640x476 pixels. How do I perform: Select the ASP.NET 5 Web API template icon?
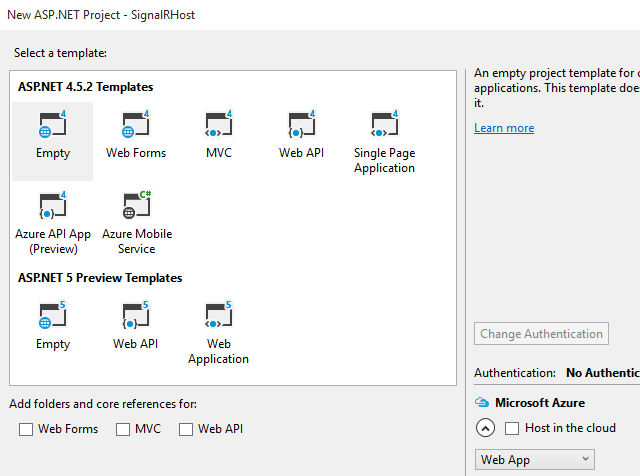pyautogui.click(x=136, y=315)
